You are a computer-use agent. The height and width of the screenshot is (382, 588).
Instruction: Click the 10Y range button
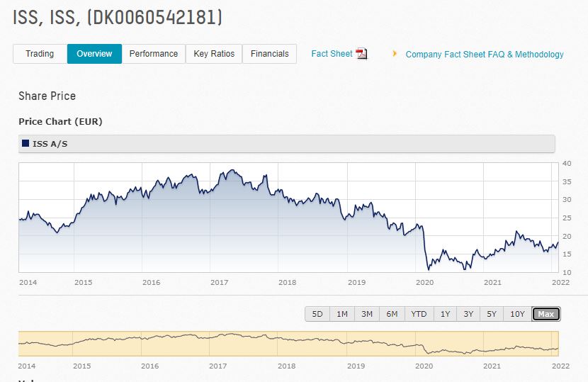pos(517,314)
